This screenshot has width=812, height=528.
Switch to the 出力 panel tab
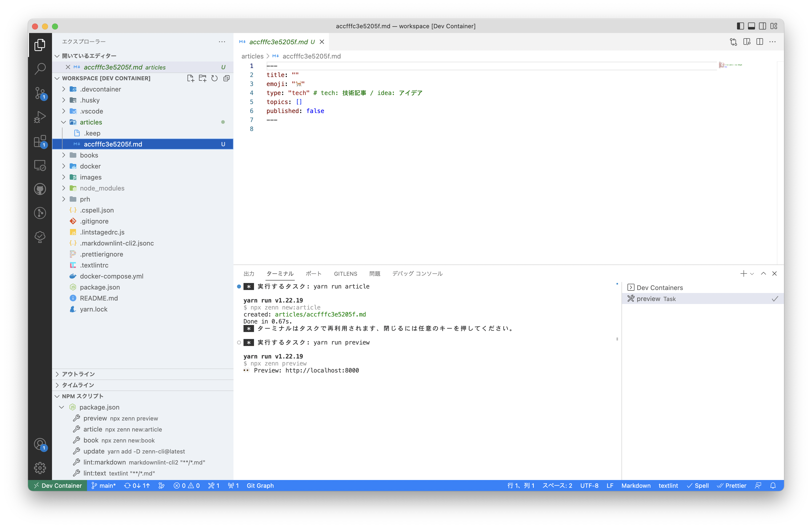pyautogui.click(x=249, y=273)
